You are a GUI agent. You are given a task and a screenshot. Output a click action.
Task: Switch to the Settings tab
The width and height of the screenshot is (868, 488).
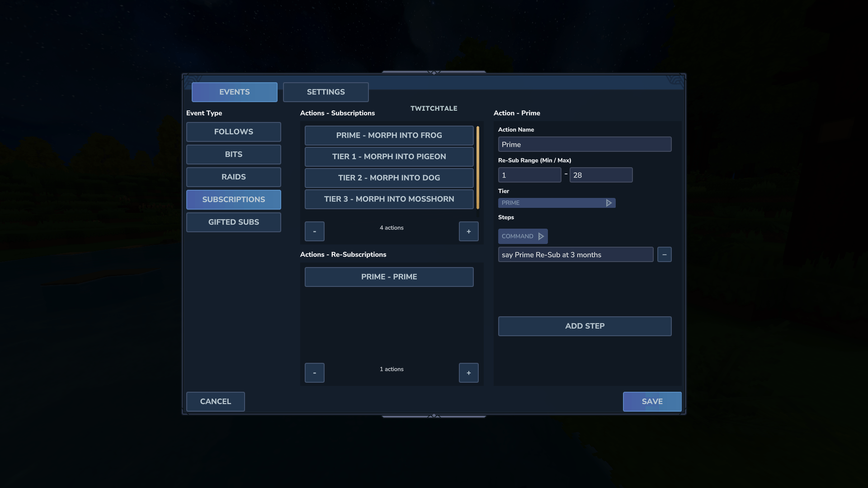coord(325,92)
